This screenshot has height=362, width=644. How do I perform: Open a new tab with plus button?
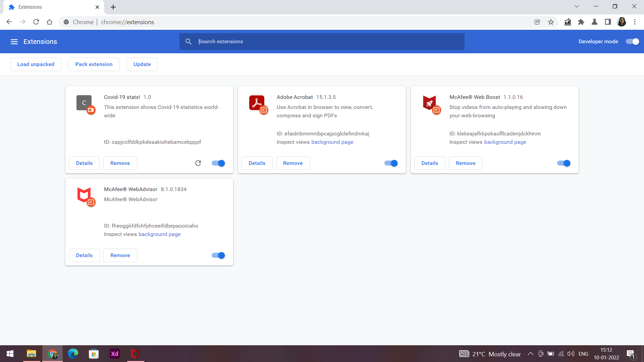click(x=113, y=7)
